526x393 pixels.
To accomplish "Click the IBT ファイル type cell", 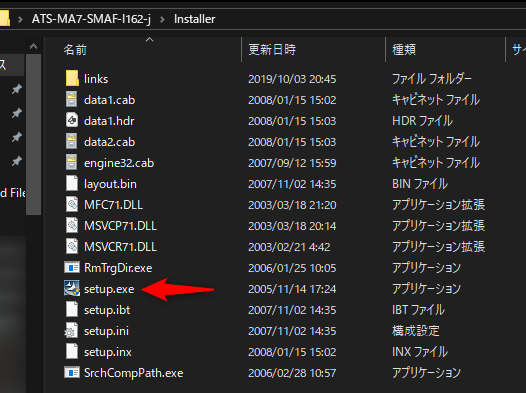I will tap(419, 310).
